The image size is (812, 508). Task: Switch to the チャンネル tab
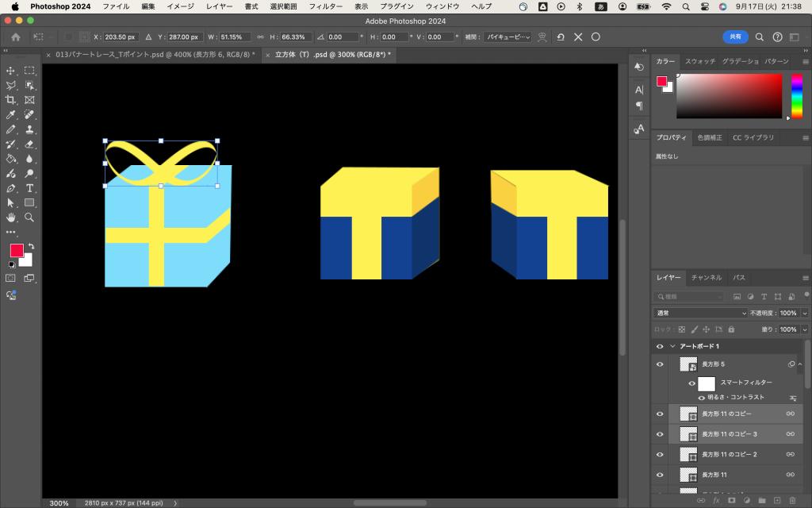(x=706, y=278)
